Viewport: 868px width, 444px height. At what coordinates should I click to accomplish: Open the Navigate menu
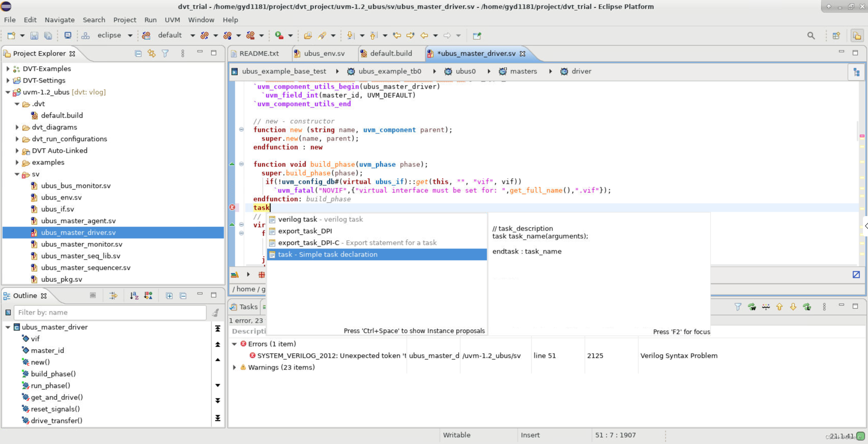(x=60, y=20)
